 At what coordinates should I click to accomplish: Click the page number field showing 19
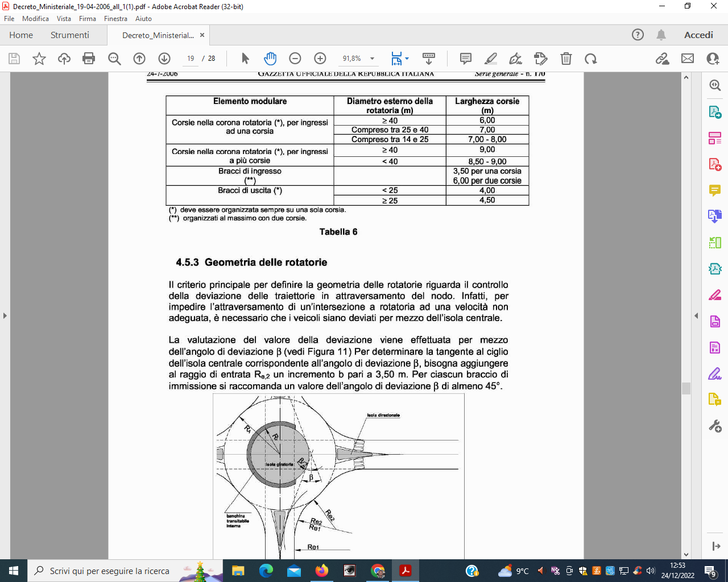(191, 59)
